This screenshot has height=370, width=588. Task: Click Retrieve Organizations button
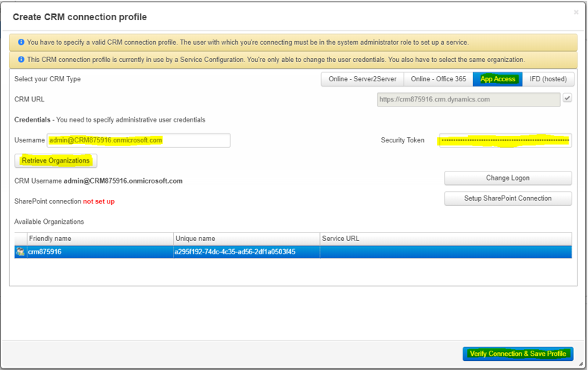(x=56, y=160)
